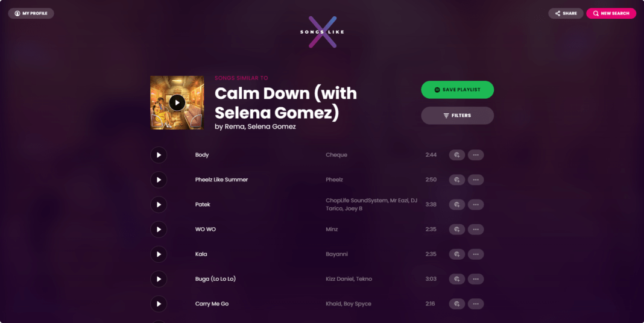Open My Profile page

pos(31,13)
